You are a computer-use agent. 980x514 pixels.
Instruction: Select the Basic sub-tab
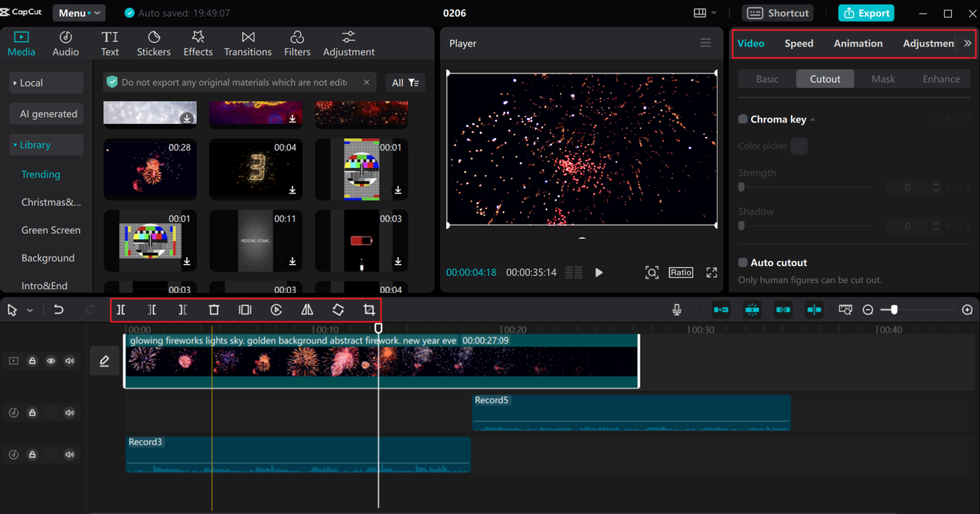pos(767,79)
